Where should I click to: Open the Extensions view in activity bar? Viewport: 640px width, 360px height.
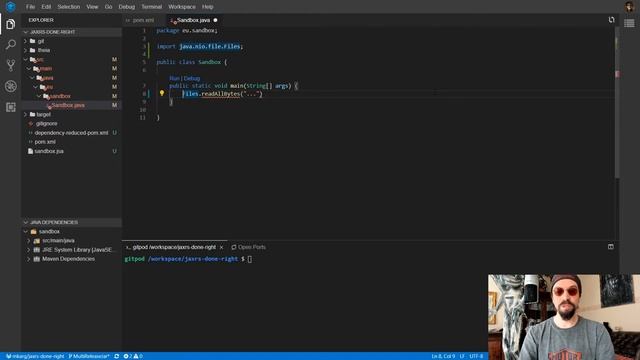[11, 107]
